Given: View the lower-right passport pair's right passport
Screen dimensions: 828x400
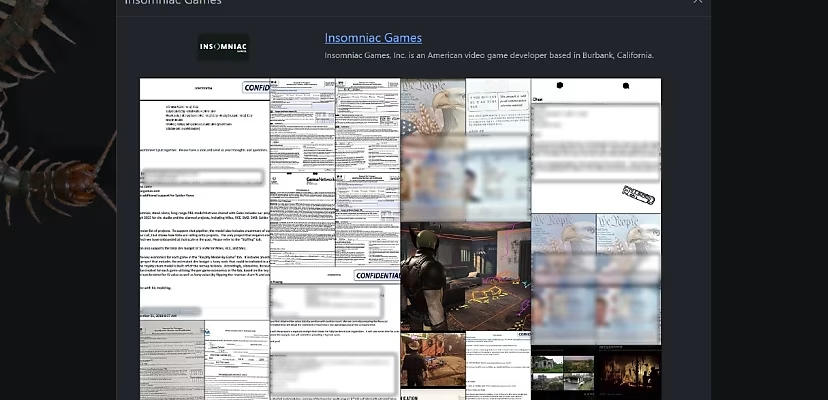Looking at the screenshot, I should 628,279.
